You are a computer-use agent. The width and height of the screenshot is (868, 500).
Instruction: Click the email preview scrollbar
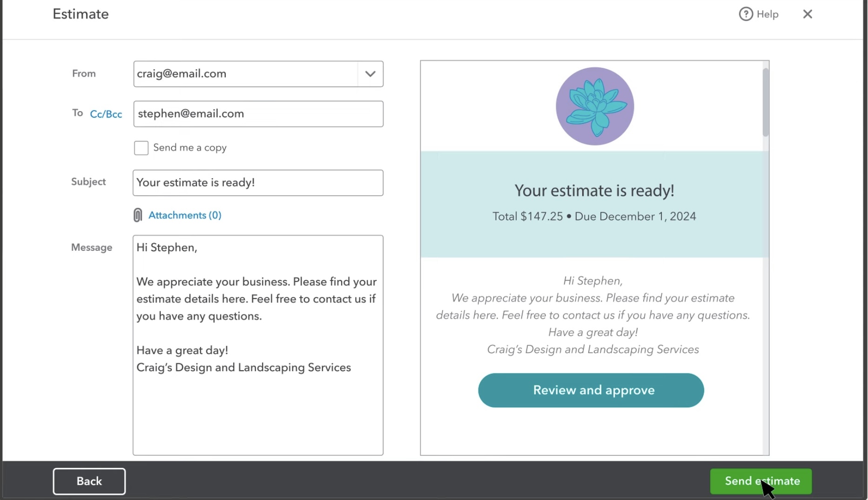765,102
